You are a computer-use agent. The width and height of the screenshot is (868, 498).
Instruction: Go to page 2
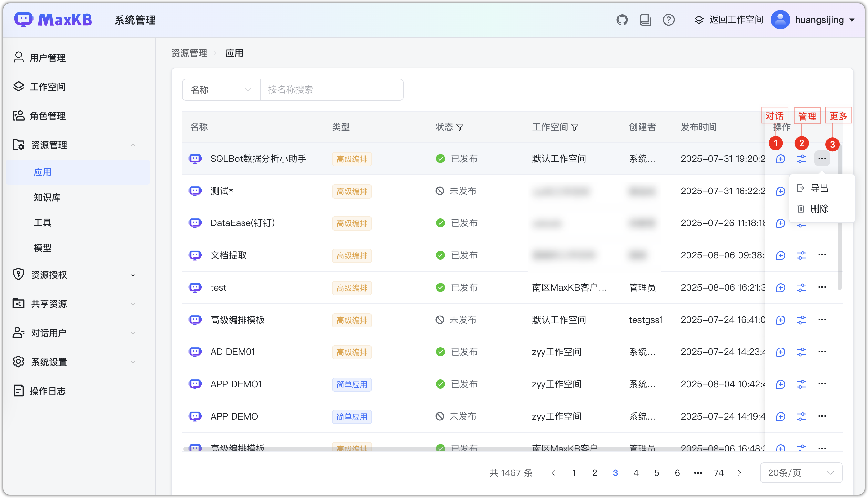pos(594,473)
